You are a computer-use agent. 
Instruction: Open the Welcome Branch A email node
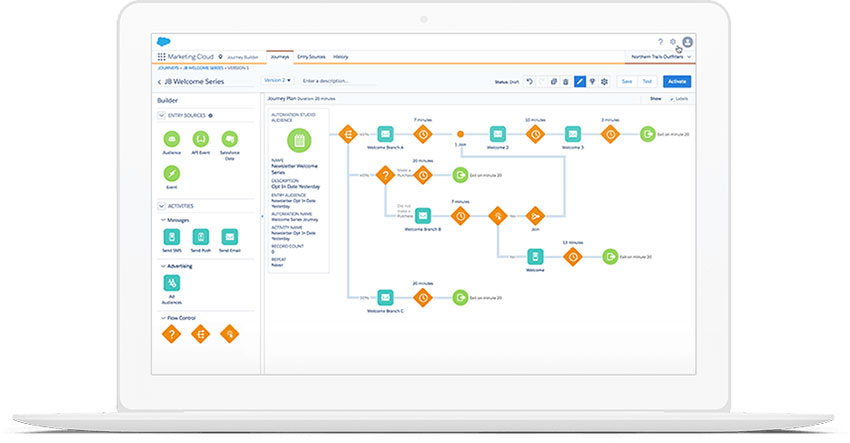coord(385,134)
